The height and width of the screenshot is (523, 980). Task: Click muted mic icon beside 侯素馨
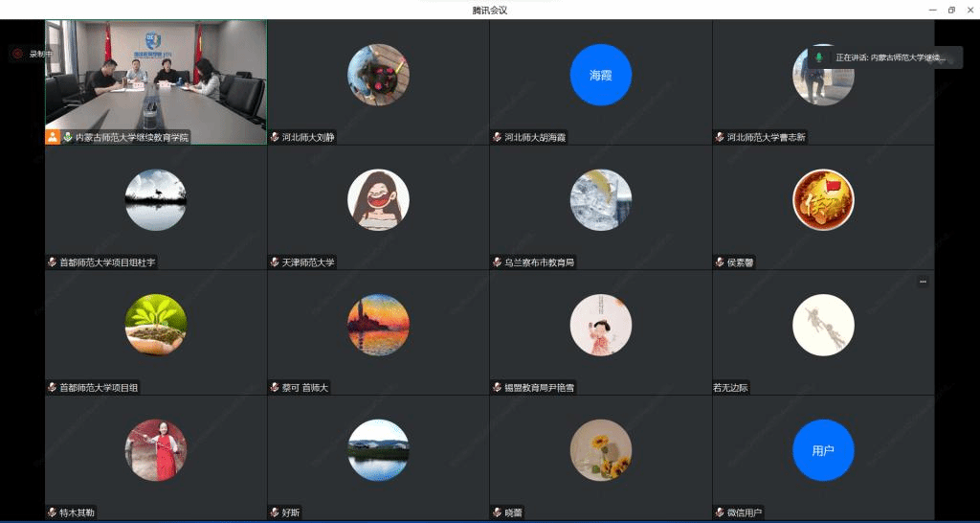point(720,261)
